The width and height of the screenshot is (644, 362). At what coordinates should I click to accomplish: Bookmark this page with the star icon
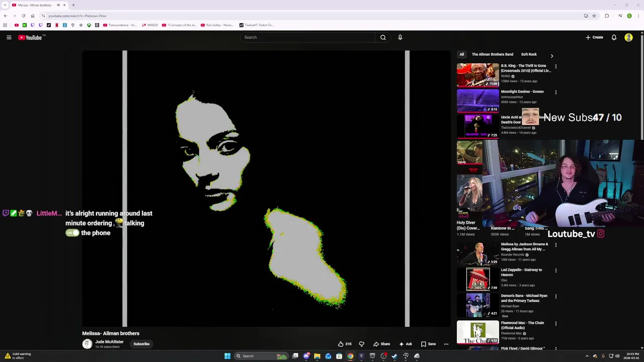tap(594, 16)
